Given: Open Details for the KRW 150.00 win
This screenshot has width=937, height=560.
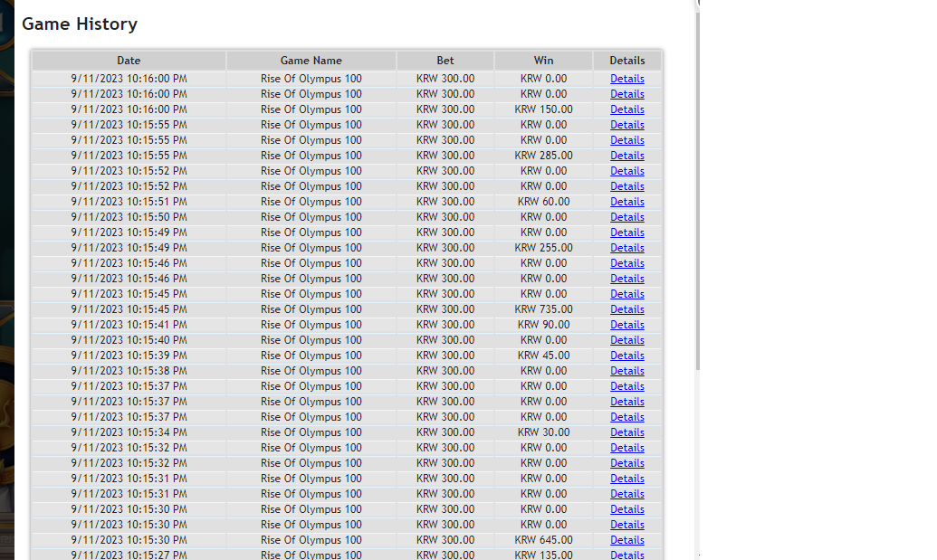Looking at the screenshot, I should [x=626, y=109].
